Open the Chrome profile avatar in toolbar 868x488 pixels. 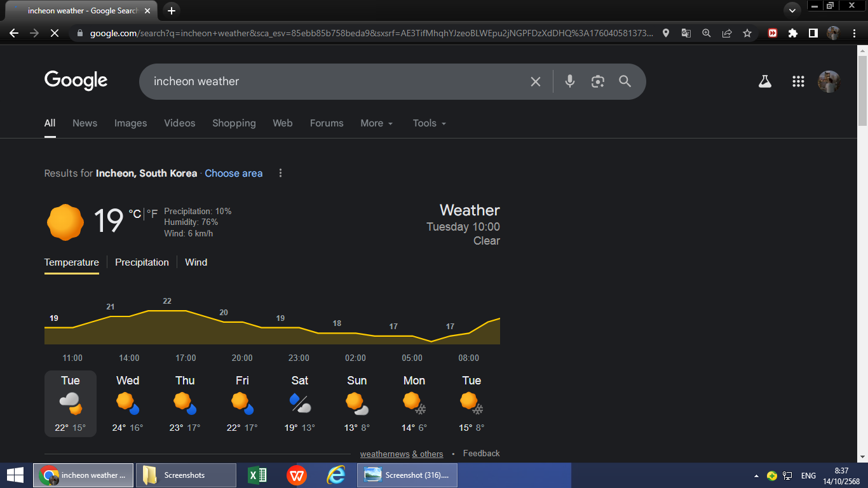[833, 33]
